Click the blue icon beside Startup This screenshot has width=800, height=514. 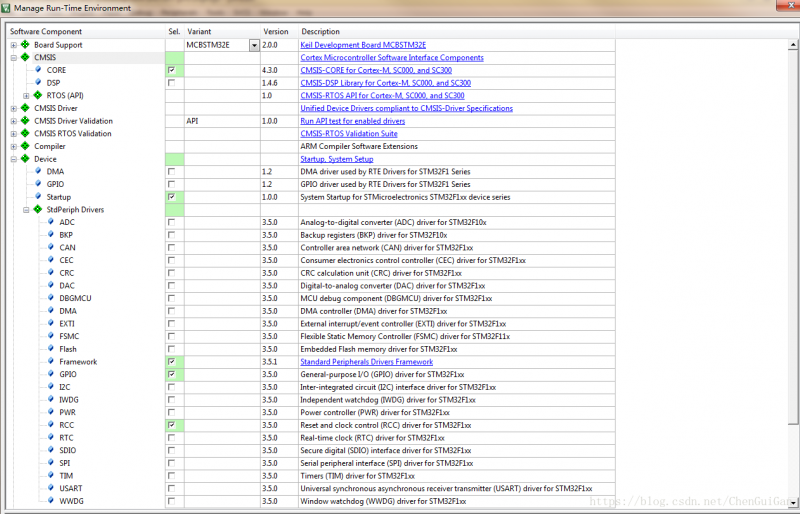[38, 197]
